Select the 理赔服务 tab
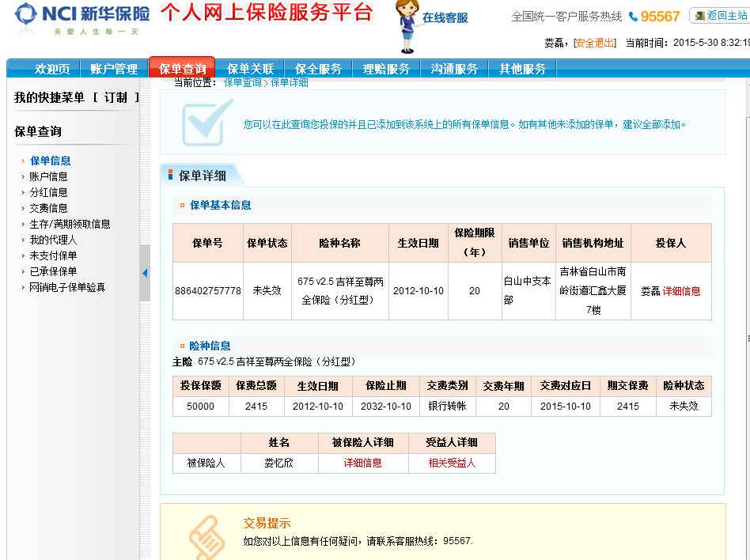The height and width of the screenshot is (560, 750). (386, 69)
